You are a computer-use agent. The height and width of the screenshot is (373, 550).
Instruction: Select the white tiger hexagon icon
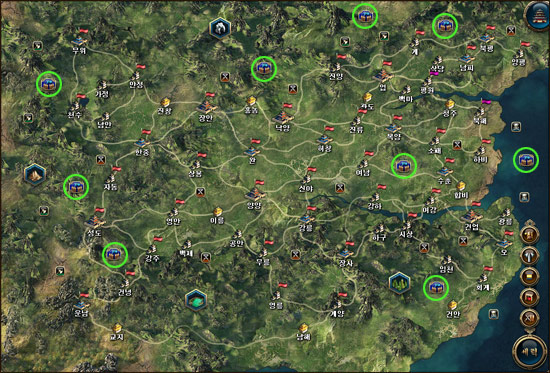click(x=220, y=28)
